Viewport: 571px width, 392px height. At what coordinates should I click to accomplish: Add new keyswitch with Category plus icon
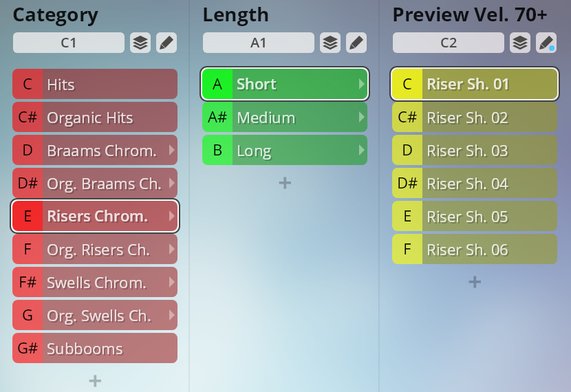(x=95, y=381)
